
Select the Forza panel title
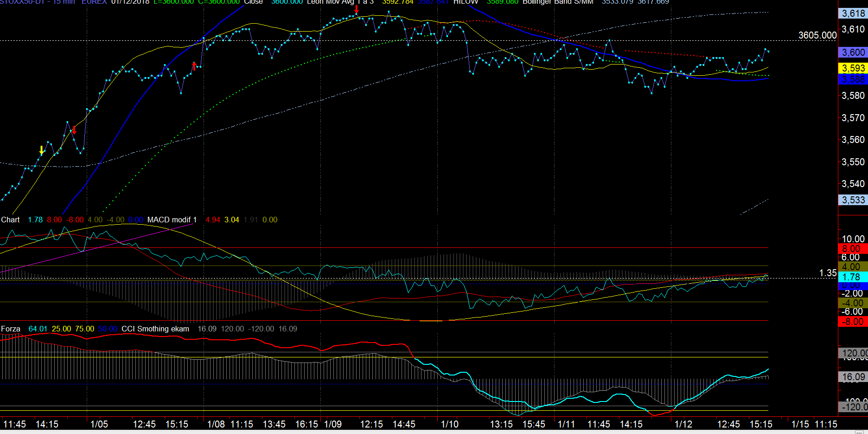point(11,329)
